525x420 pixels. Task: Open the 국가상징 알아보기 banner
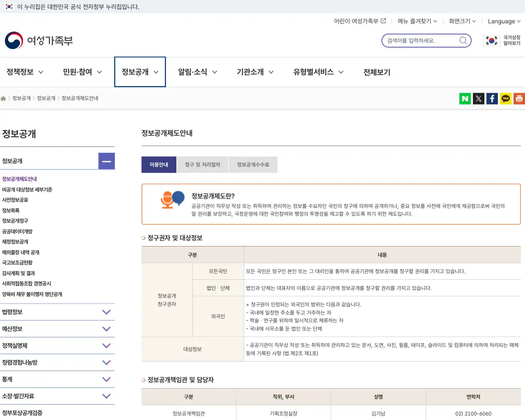[x=502, y=41]
